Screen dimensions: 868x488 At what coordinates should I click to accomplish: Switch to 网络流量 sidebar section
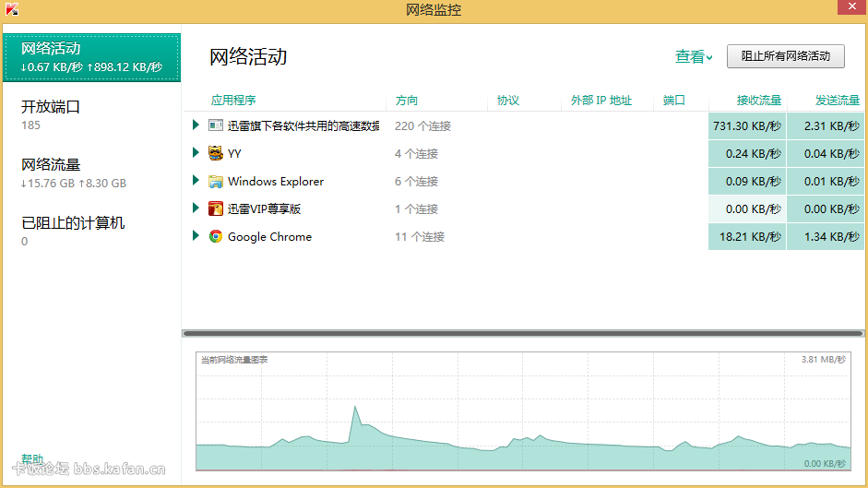click(x=74, y=173)
